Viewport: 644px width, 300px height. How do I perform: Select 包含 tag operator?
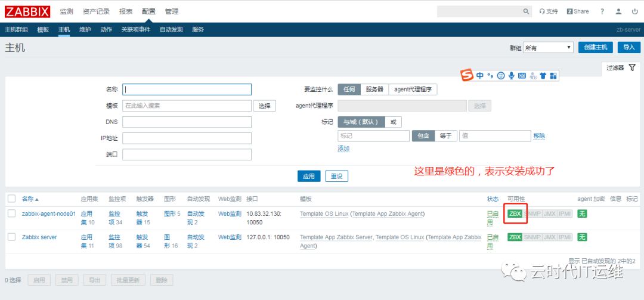[x=423, y=135]
